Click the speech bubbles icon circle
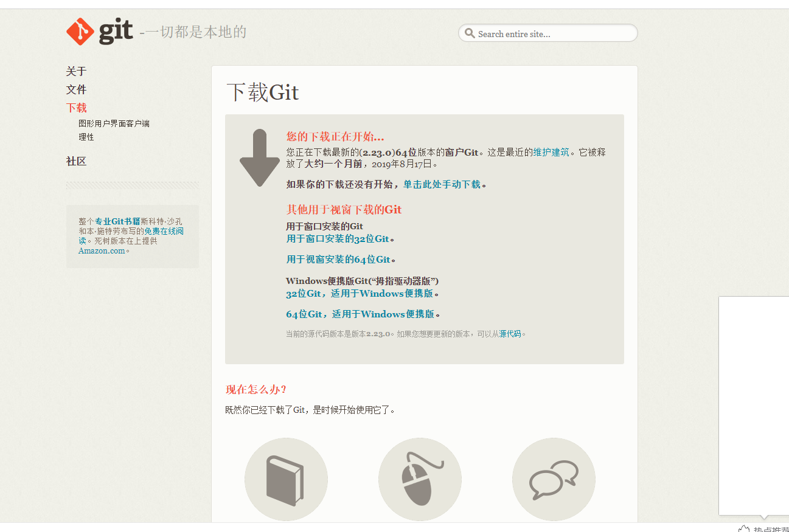 554,479
